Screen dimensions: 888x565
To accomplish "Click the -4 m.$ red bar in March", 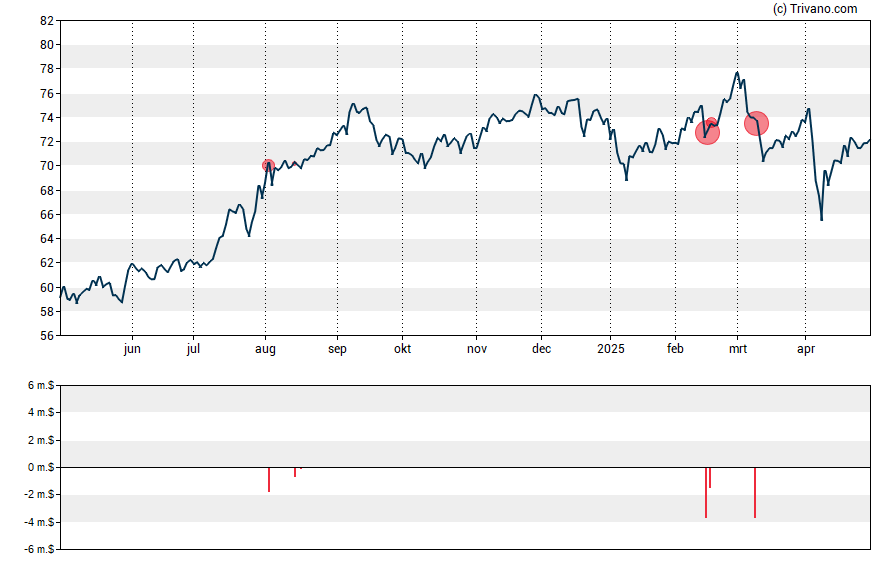I will point(755,493).
